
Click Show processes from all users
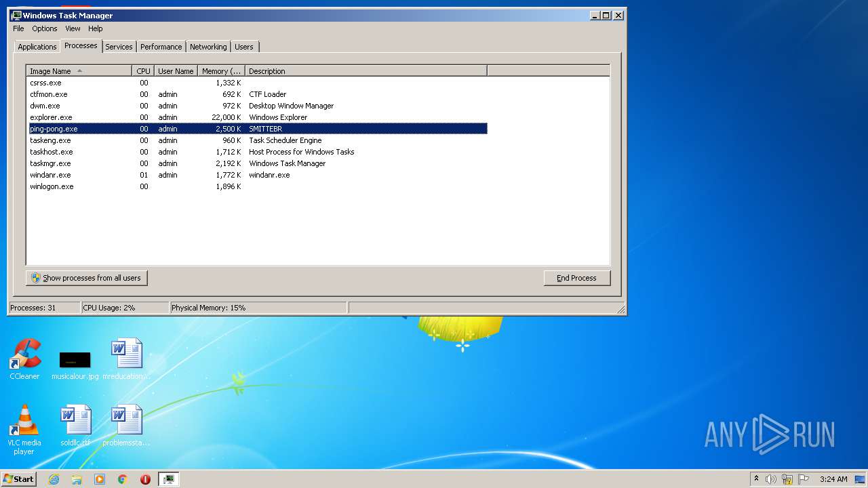point(87,278)
